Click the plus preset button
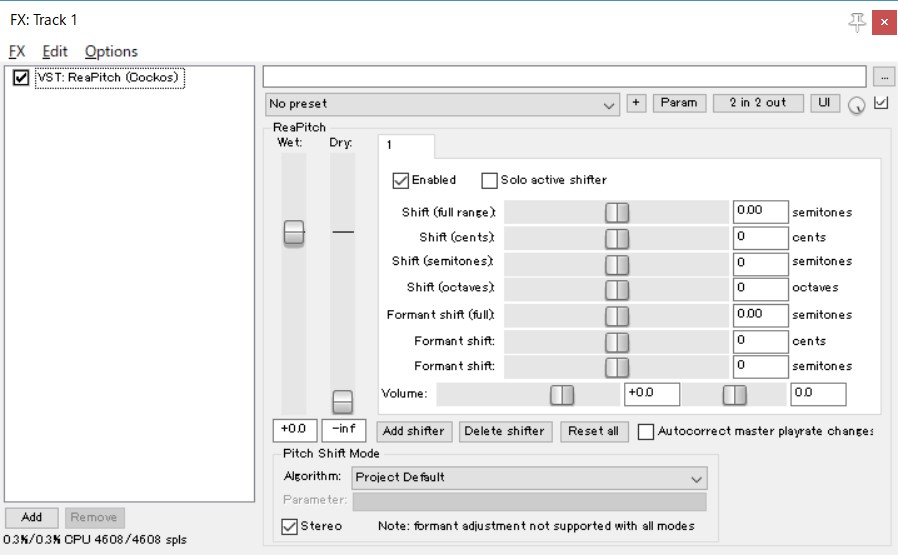 (x=636, y=103)
